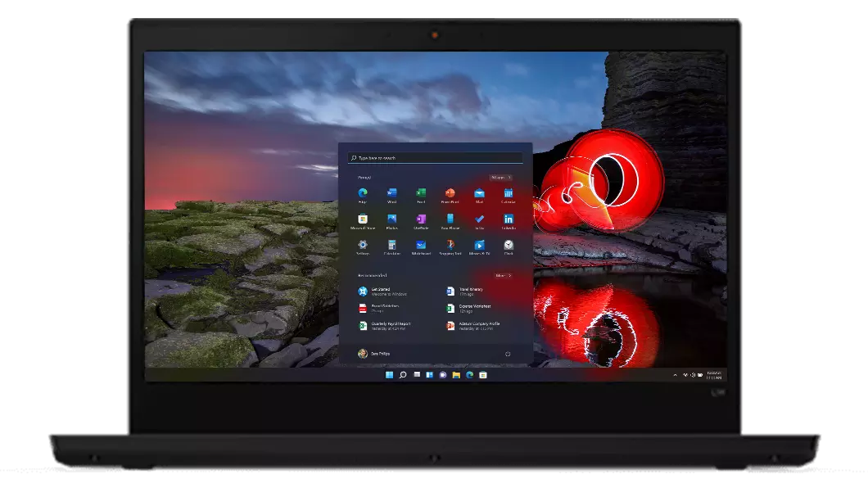Open the Mail app
868x488 pixels.
479,194
